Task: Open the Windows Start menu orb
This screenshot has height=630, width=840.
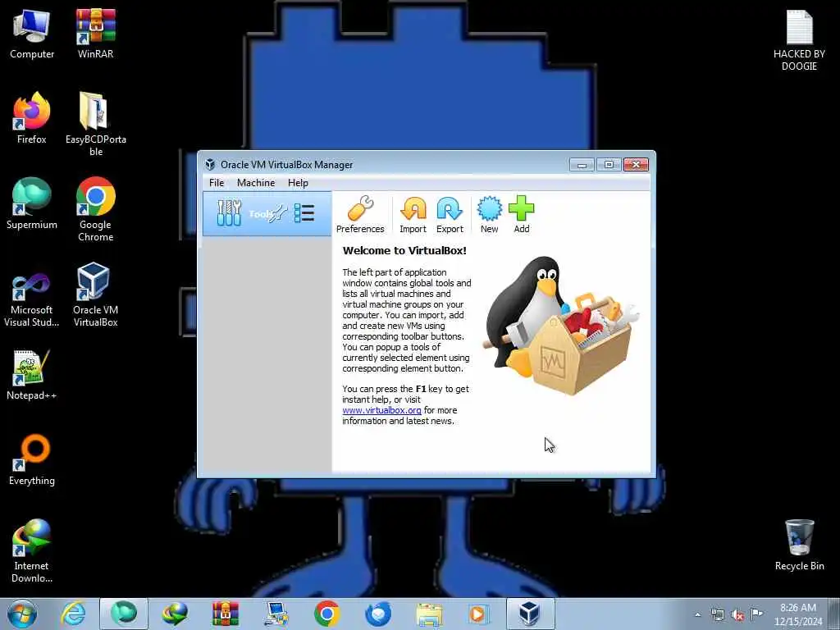Action: tap(22, 614)
